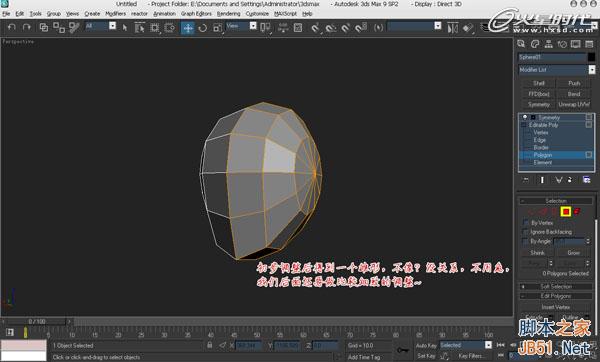Activate the Unlink Selection tool
Image resolution: width=600 pixels, height=362 pixels.
pyautogui.click(x=59, y=27)
